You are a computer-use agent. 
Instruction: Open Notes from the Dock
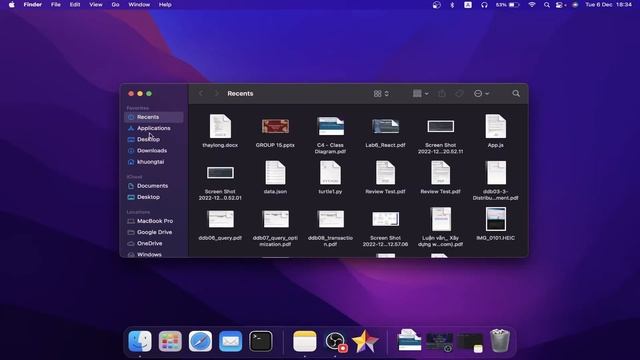tap(304, 341)
